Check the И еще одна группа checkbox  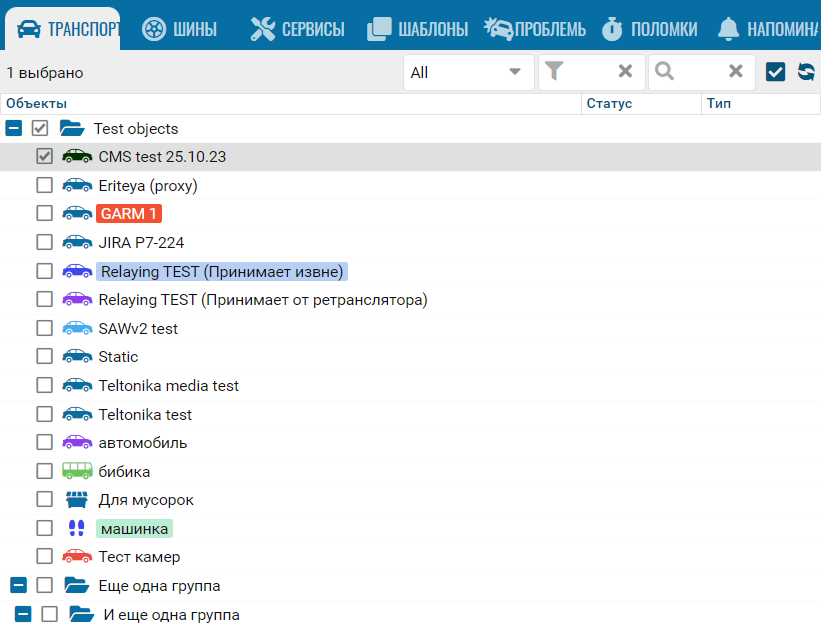click(x=50, y=614)
